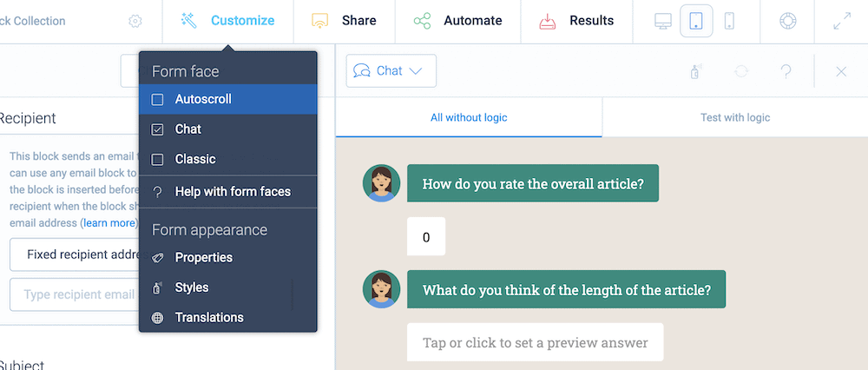Click the Form face heading
The width and height of the screenshot is (868, 370).
tap(186, 71)
